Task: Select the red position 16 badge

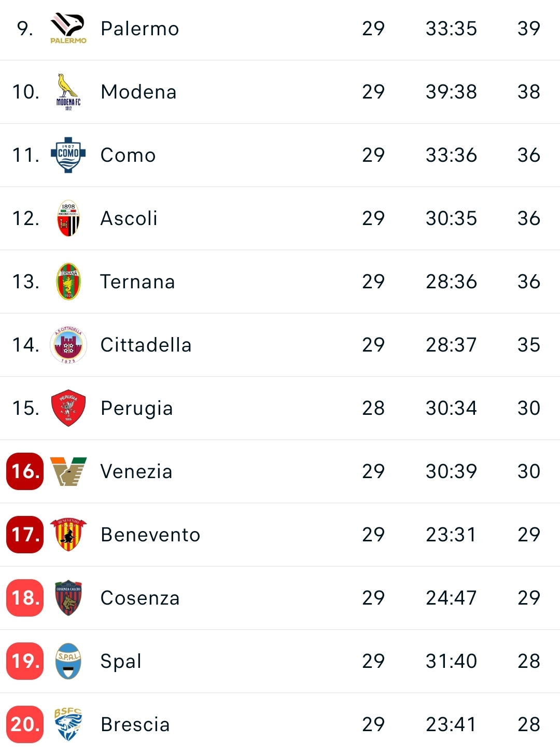Action: [x=25, y=471]
